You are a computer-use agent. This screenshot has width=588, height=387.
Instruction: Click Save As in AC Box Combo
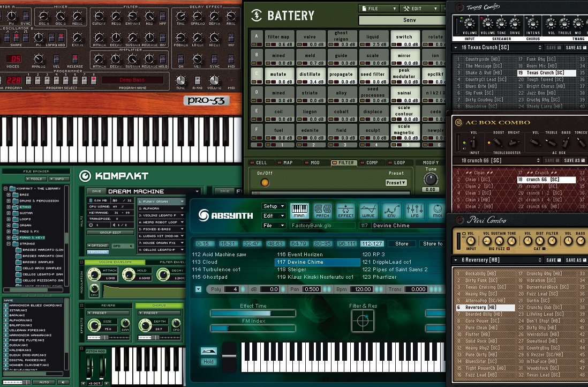[575, 160]
